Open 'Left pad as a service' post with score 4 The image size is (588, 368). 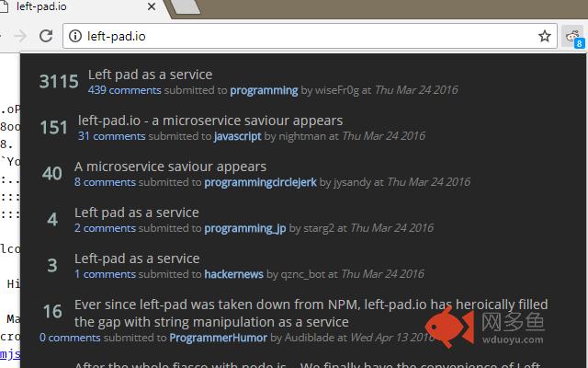[x=137, y=213]
